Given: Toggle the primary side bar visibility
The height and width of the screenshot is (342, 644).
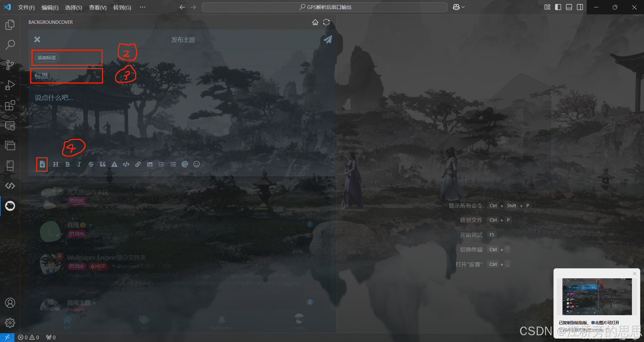Looking at the screenshot, I should click(x=558, y=7).
